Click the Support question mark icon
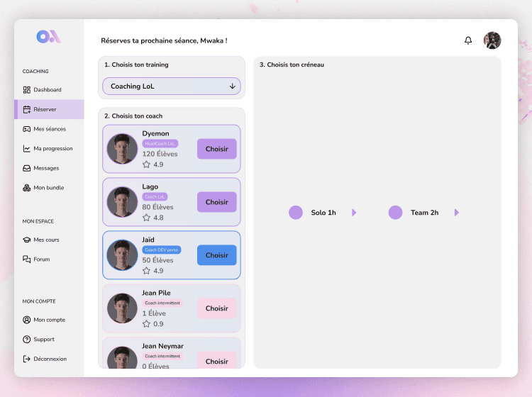This screenshot has height=397, width=532. [x=27, y=340]
